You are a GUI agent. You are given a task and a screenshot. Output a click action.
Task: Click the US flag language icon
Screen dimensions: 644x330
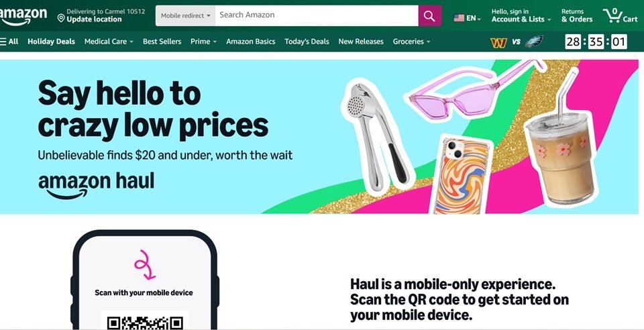(459, 18)
